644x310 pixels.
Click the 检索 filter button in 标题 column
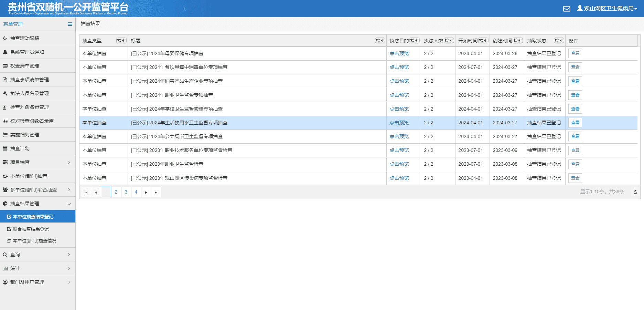pos(380,41)
